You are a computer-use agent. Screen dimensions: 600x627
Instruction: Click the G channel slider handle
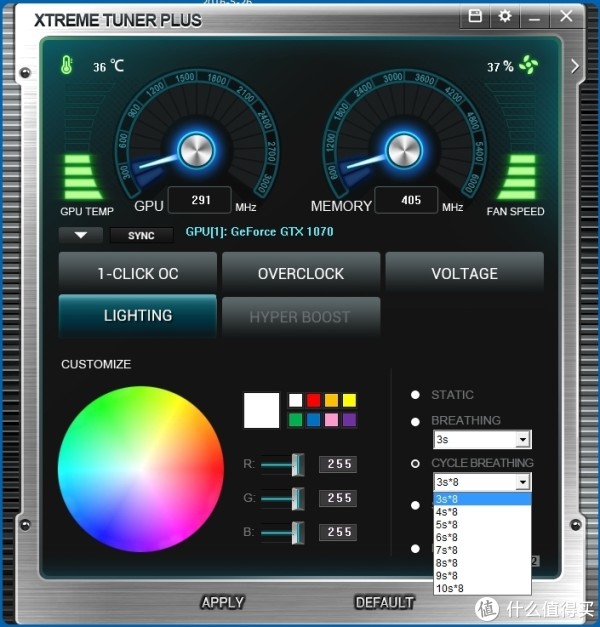(298, 499)
